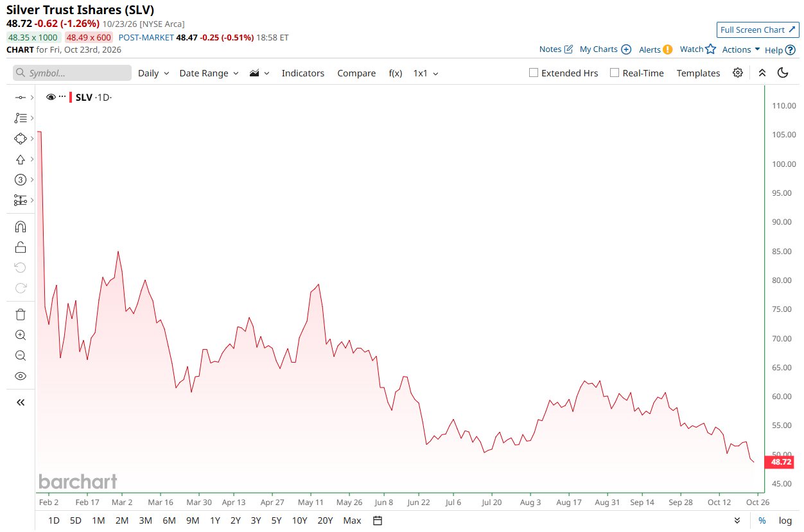Add SLV to the Watchlist star
804x532 pixels.
(x=710, y=49)
